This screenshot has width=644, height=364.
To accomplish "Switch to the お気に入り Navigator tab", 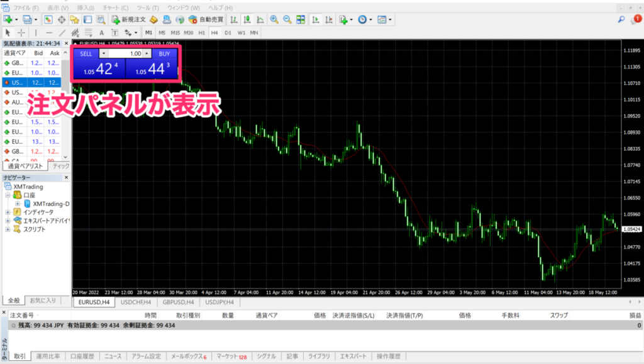I will click(43, 301).
